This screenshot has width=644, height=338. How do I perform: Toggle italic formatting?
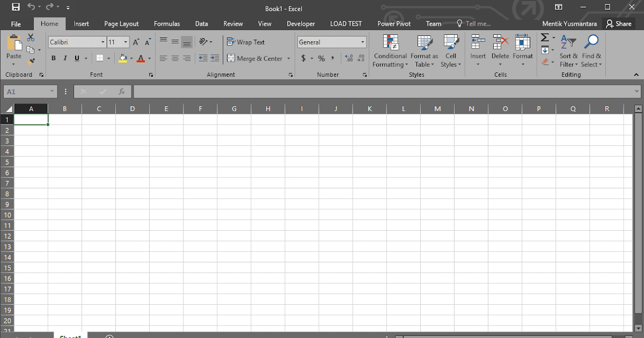pyautogui.click(x=64, y=58)
